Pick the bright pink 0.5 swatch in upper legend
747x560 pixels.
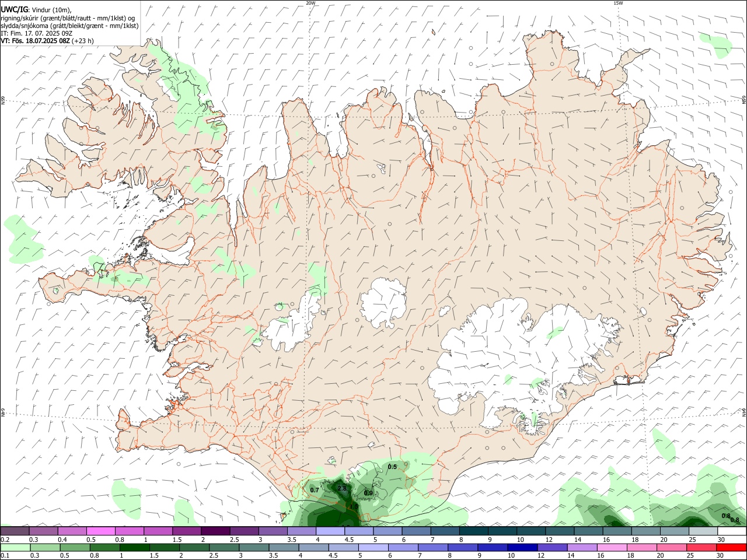point(101,531)
